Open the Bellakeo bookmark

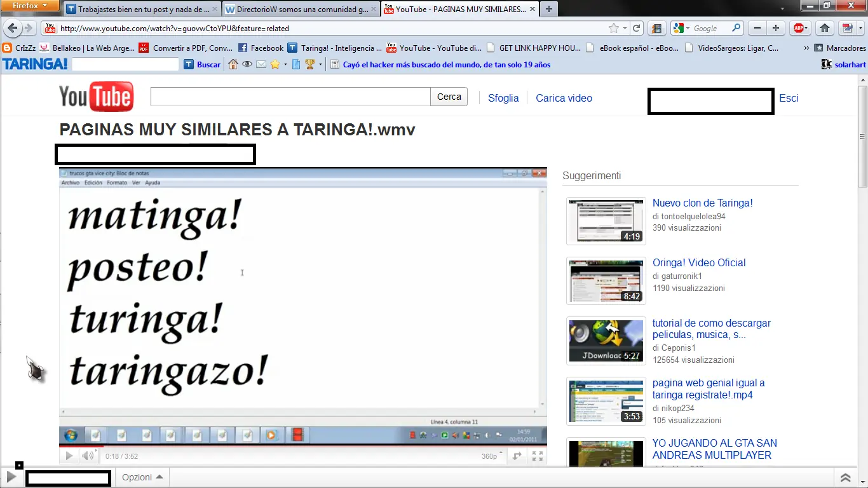[x=86, y=48]
